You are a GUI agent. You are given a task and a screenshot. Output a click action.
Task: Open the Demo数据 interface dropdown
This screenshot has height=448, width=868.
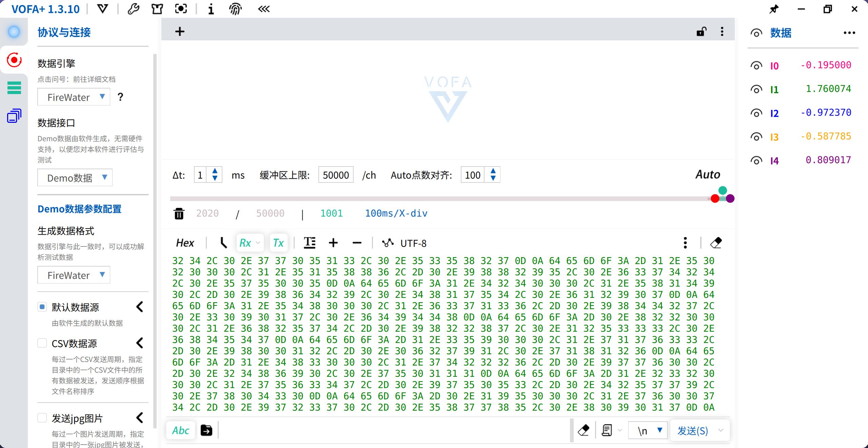(x=75, y=178)
